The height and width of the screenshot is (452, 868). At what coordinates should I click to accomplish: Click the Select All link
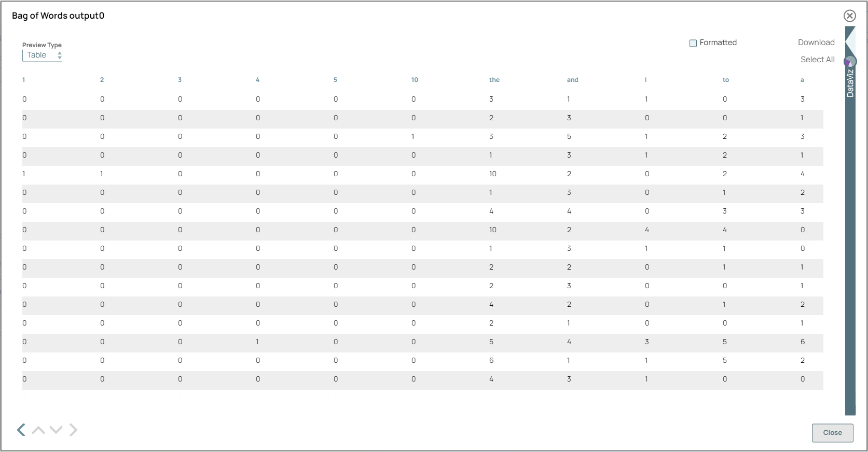coord(817,60)
